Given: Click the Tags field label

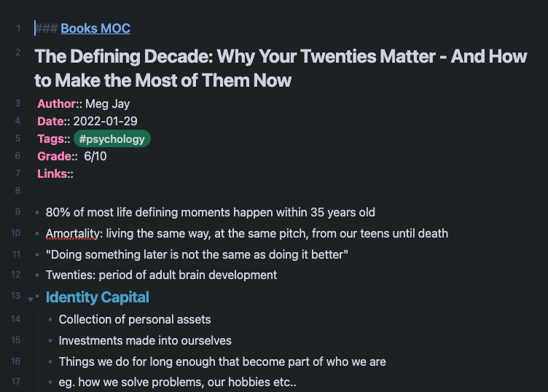Looking at the screenshot, I should [x=51, y=138].
